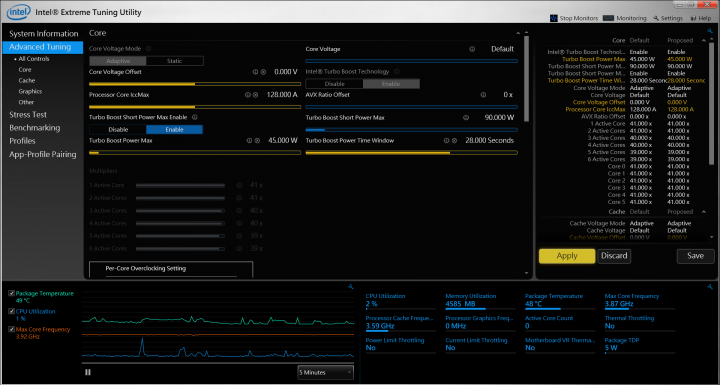Click the Core Voltage Offset slider
Viewport: 720px width, 385px height.
click(195, 84)
